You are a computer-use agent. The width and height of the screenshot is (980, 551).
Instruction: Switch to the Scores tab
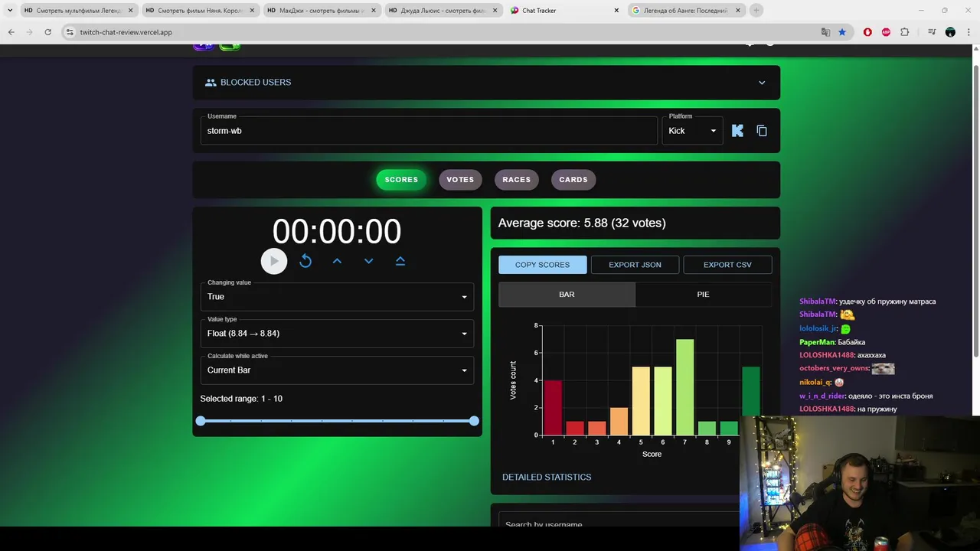(401, 180)
